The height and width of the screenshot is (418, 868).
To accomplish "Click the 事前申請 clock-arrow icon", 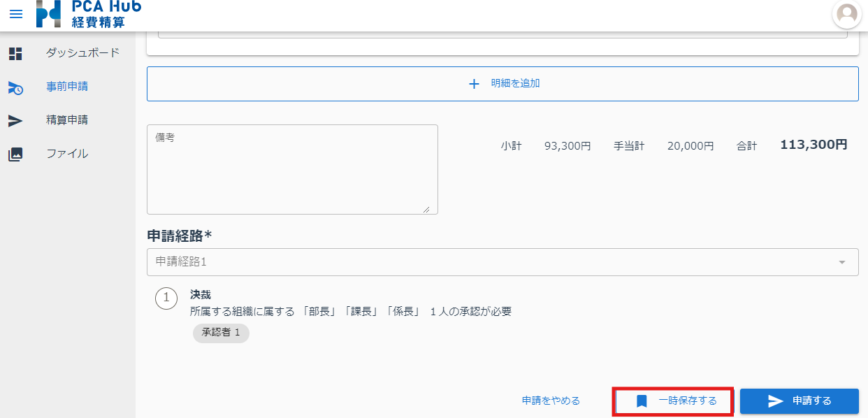I will (x=15, y=87).
